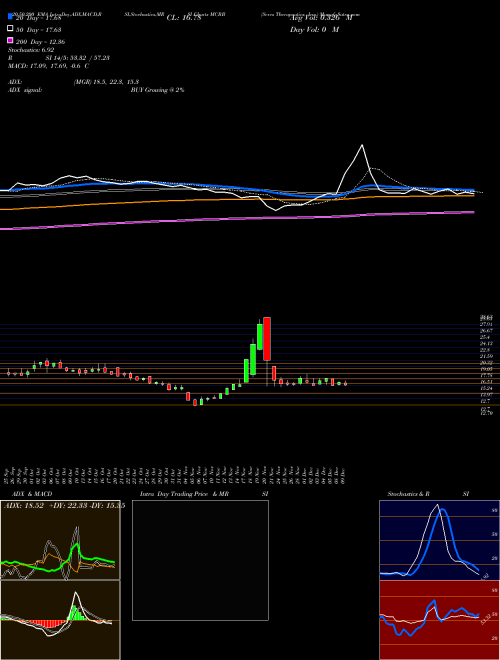Click the tallest green candlestick before the peak
Viewport: 500px width, 660px height.
pyautogui.click(x=253, y=359)
